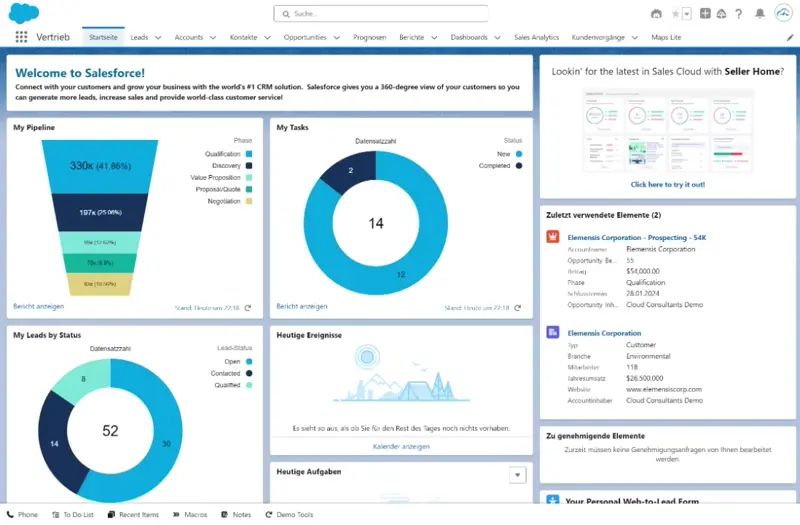Click the Negotiation legend color swatch

tap(248, 201)
